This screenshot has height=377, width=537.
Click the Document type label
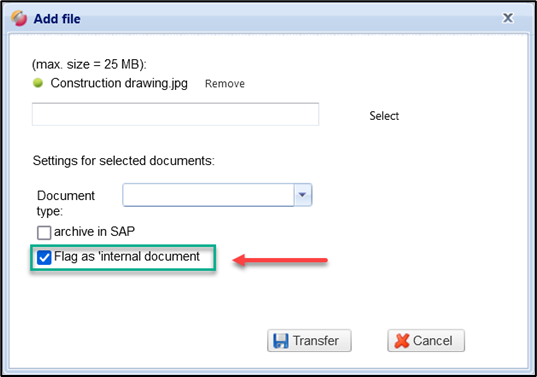click(66, 203)
